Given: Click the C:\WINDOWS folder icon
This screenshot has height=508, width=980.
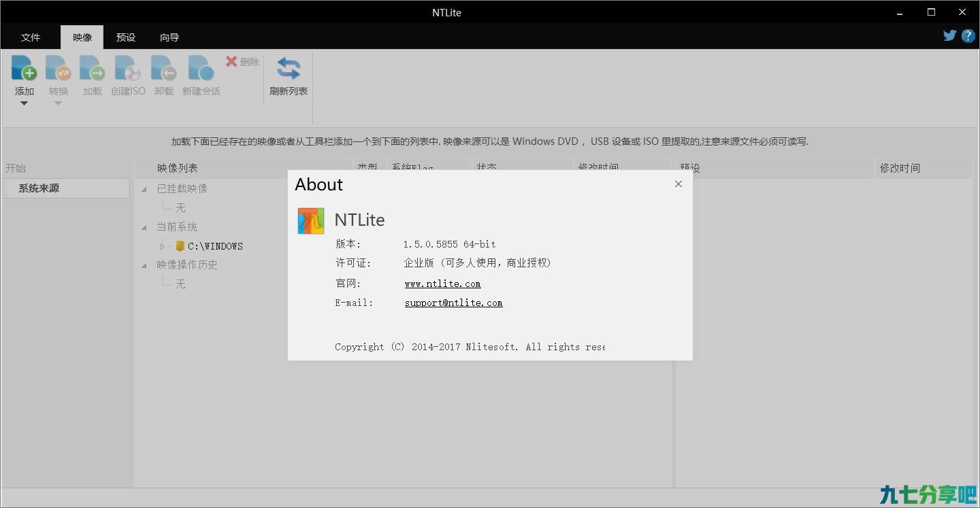Looking at the screenshot, I should pyautogui.click(x=180, y=245).
